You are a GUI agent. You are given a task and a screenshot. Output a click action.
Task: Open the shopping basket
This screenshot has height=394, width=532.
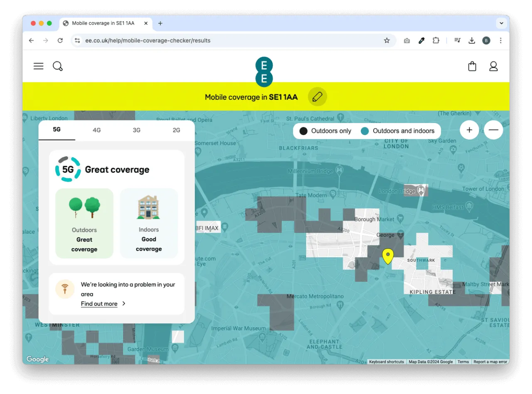(x=472, y=66)
